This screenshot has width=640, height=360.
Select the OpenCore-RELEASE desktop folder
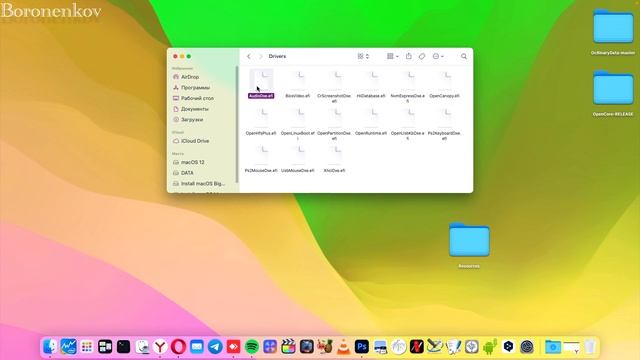point(613,93)
